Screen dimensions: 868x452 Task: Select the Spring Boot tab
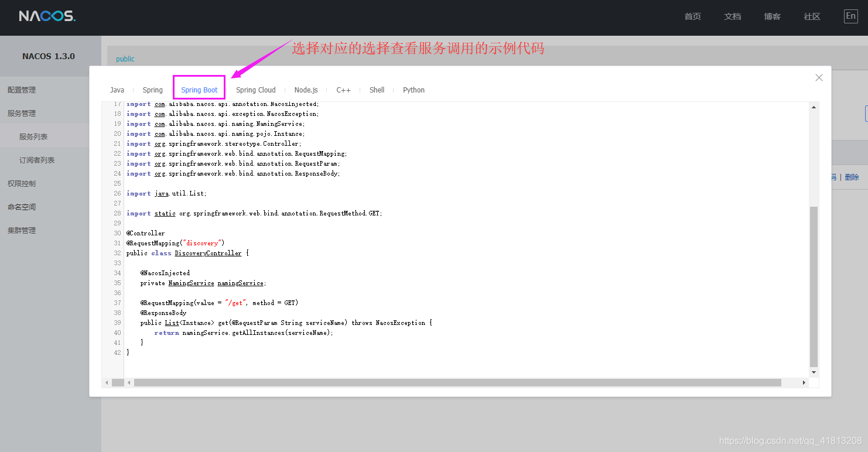[199, 90]
